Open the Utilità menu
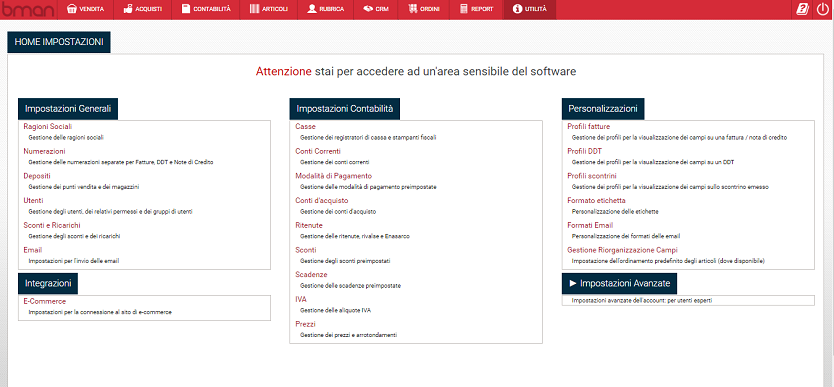The height and width of the screenshot is (387, 834). (x=530, y=10)
